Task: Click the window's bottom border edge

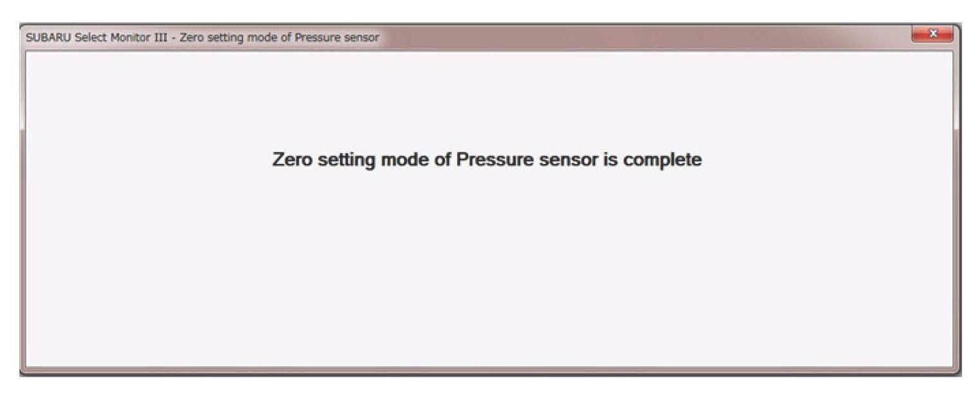Action: [487, 370]
